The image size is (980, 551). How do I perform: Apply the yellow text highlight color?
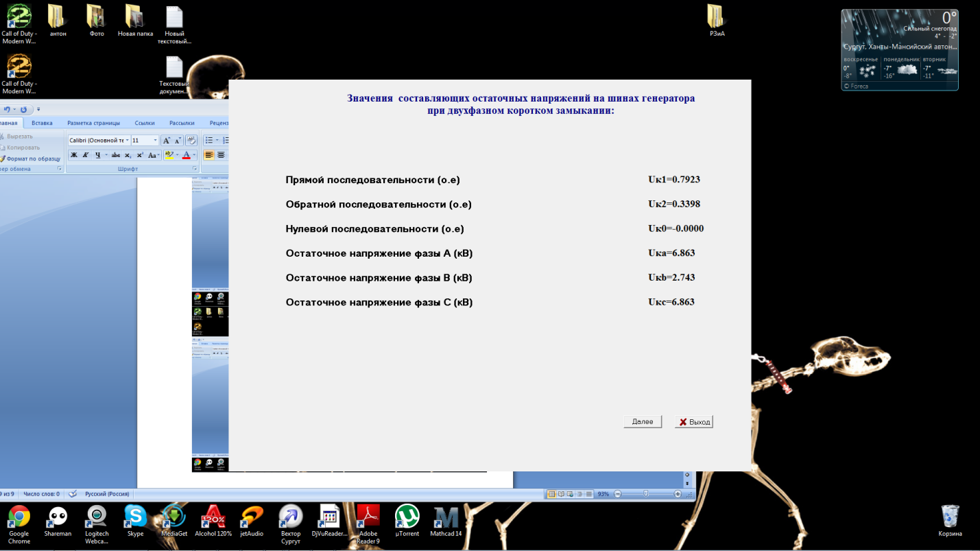[x=169, y=155]
